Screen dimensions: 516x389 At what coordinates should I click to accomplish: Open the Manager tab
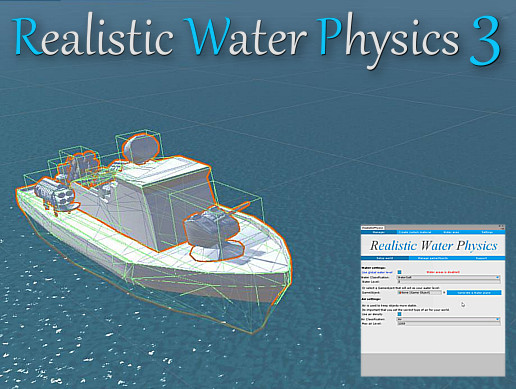(x=379, y=232)
